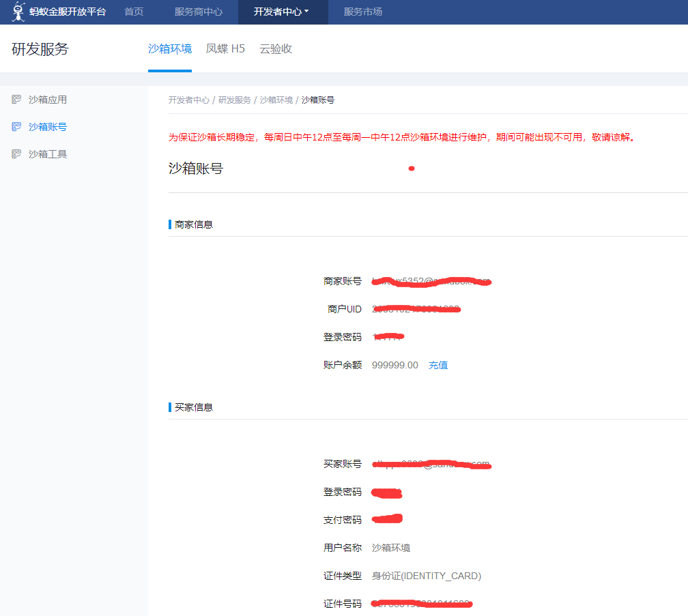
Task: Open the 沙箱应用 sidebar icon
Action: (x=16, y=100)
